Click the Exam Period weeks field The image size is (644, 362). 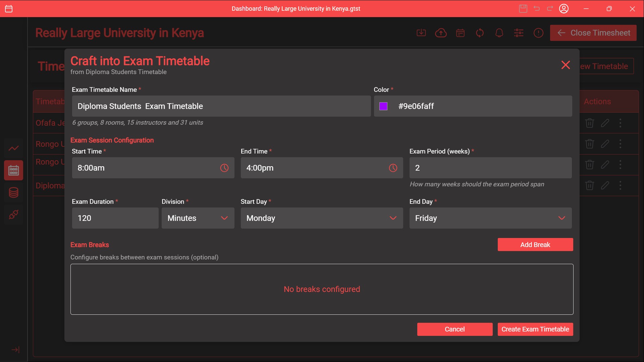pyautogui.click(x=490, y=168)
